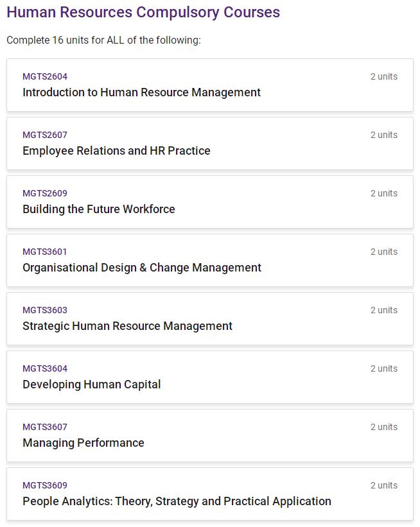Go to the Developing Human Capital course
420x527 pixels.
[91, 384]
